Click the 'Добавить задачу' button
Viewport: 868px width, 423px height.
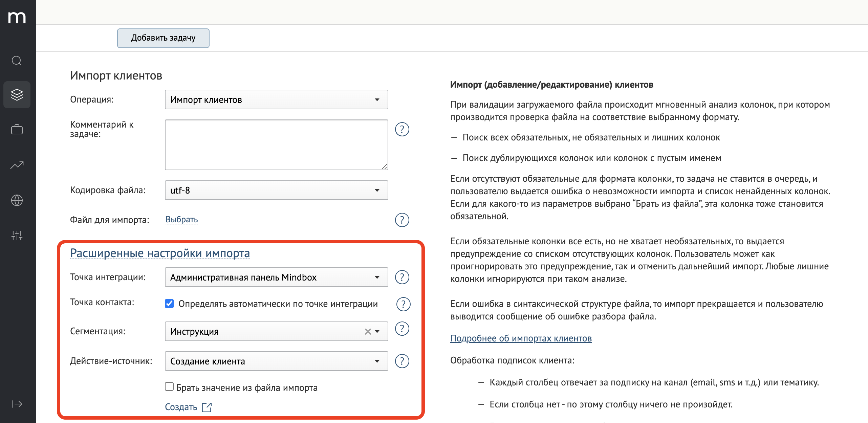163,38
